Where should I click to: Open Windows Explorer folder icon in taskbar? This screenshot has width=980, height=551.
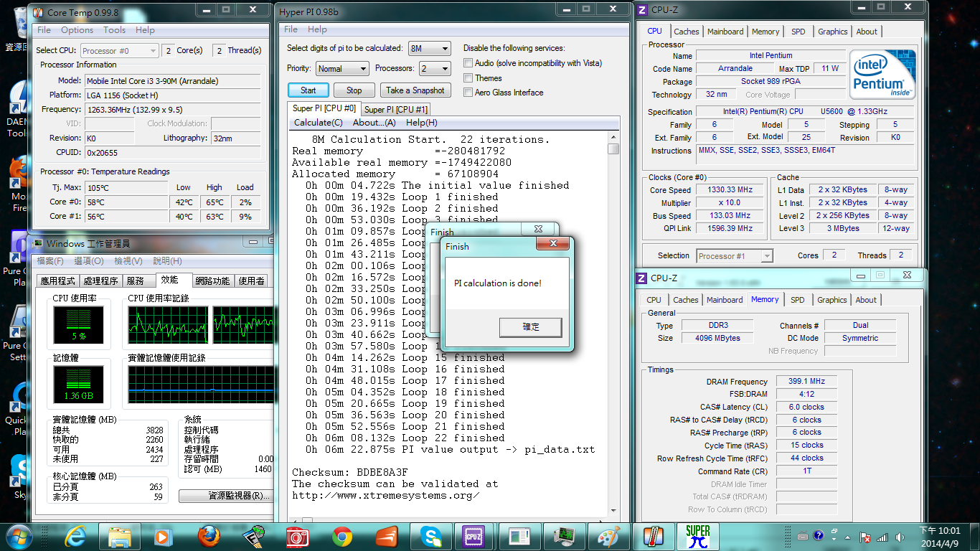119,536
